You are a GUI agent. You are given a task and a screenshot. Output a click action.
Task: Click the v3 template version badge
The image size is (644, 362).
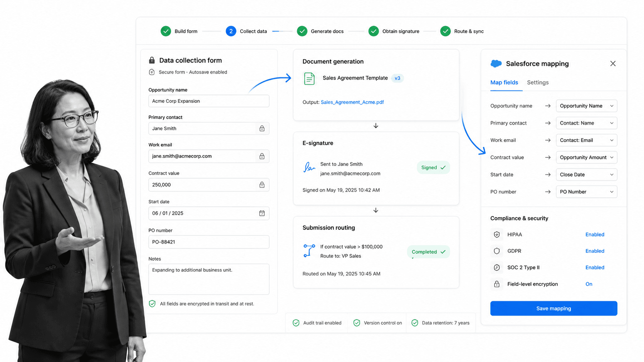click(x=397, y=78)
